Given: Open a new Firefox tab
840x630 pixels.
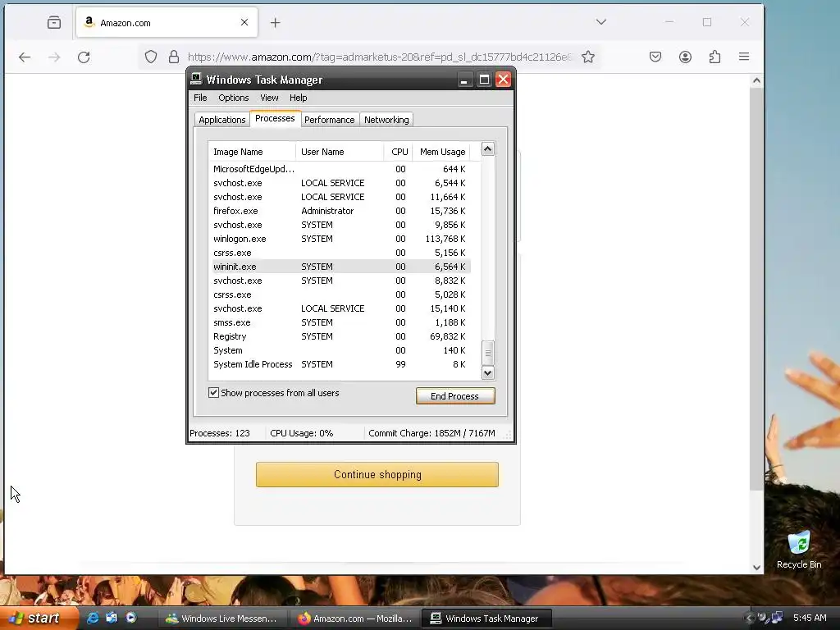Looking at the screenshot, I should [276, 22].
